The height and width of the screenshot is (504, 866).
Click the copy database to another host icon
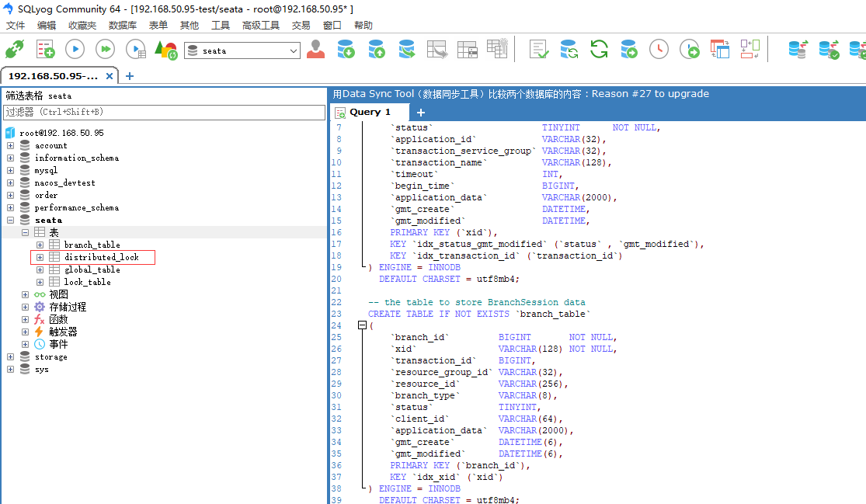click(407, 49)
